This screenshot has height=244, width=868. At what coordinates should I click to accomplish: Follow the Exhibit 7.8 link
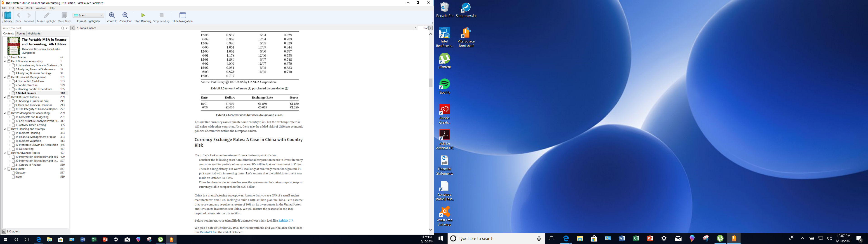pos(207,232)
